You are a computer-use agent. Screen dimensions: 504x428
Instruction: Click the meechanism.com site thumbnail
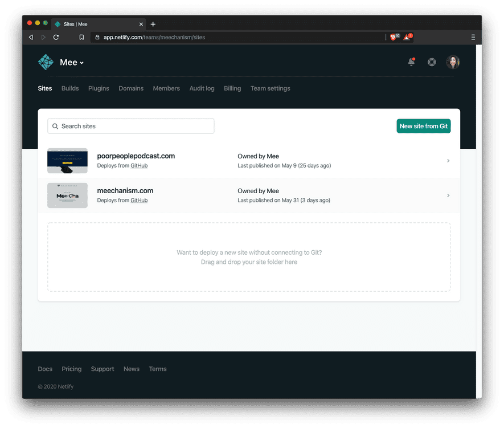coord(67,195)
